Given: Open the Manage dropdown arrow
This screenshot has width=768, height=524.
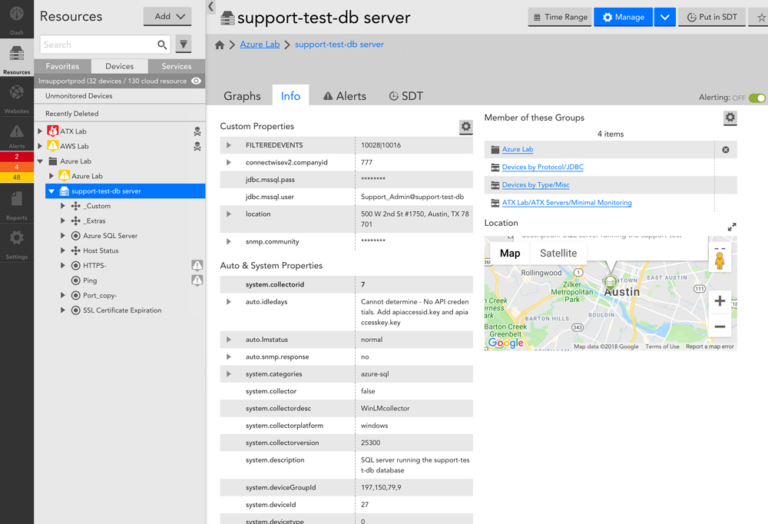Looking at the screenshot, I should click(664, 17).
